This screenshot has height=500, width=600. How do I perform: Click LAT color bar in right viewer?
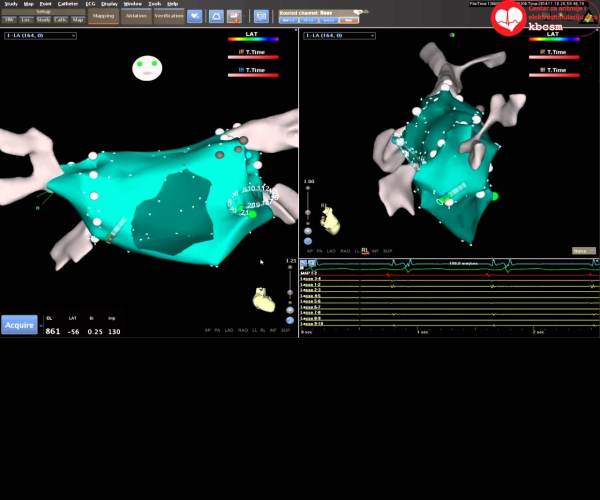point(554,39)
